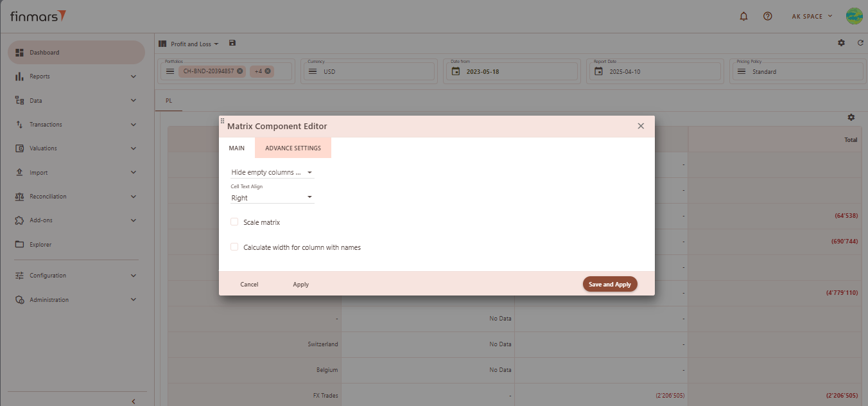
Task: Close the Matrix Component Editor dialog
Action: point(641,126)
